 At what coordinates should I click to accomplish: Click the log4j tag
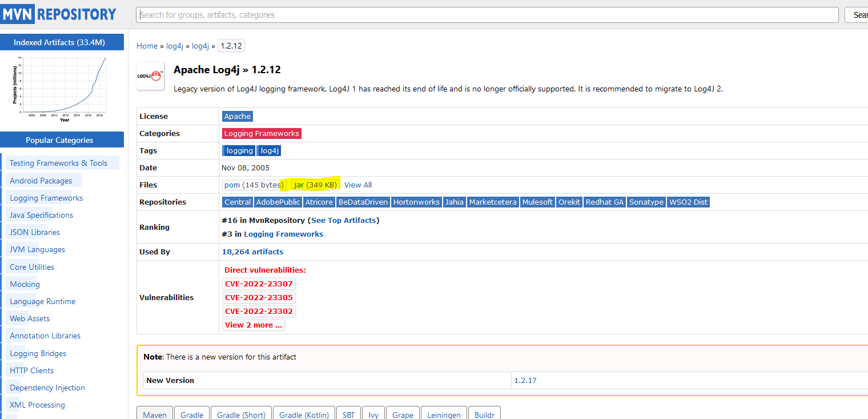point(270,150)
